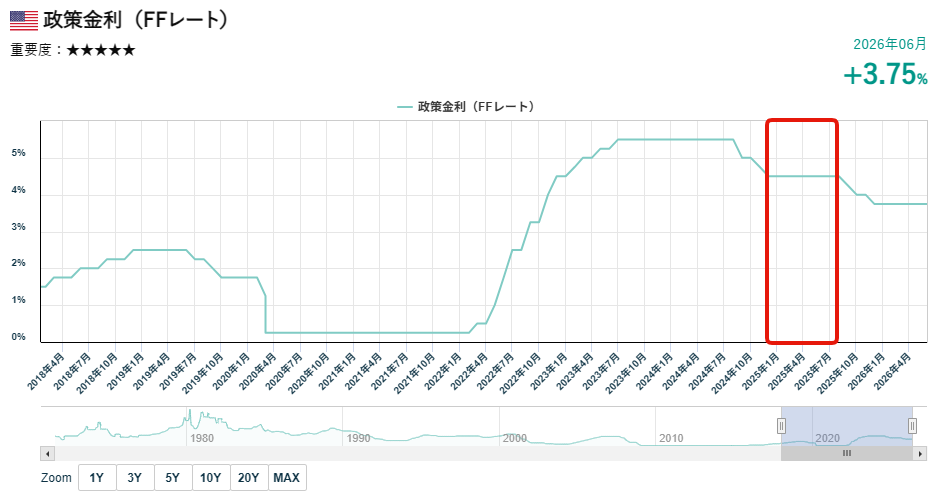Toggle the 政策金利（FFレート）legend series
The width and height of the screenshot is (945, 498).
[465, 107]
